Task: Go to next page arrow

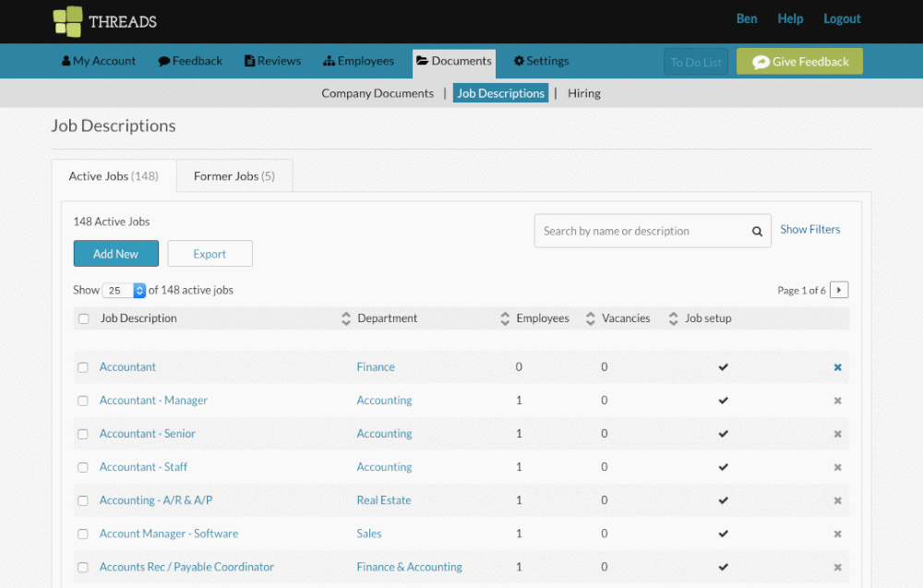Action: coord(839,290)
